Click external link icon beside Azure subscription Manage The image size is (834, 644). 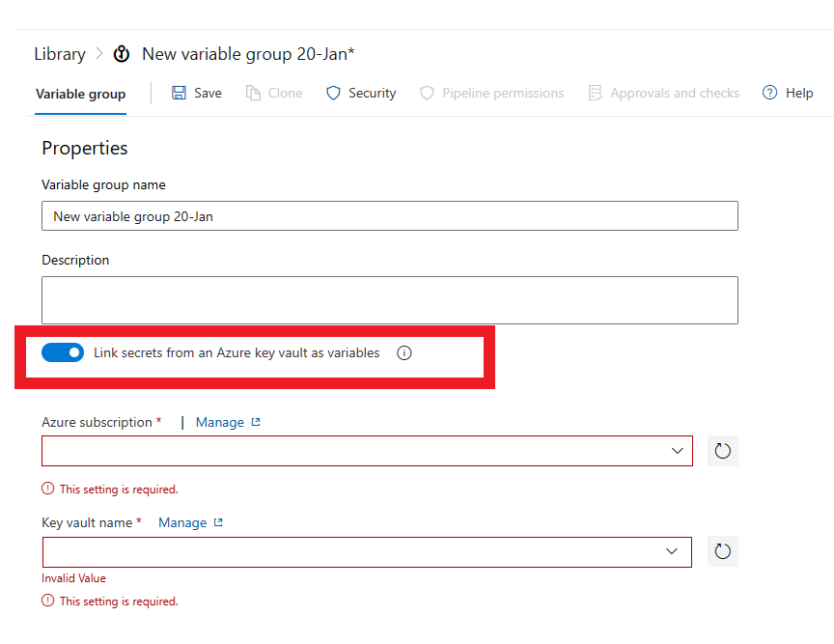pos(256,422)
